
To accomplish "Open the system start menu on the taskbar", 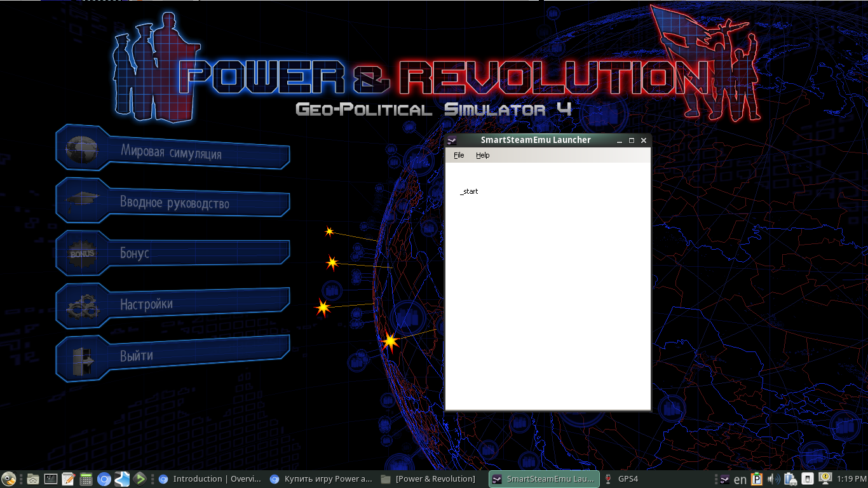I will [x=9, y=479].
